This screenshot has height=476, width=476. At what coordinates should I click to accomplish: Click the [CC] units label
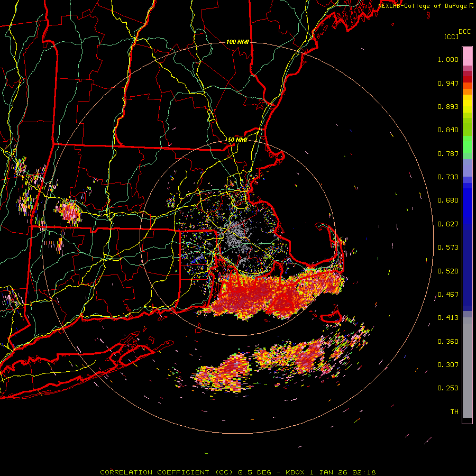click(x=451, y=36)
